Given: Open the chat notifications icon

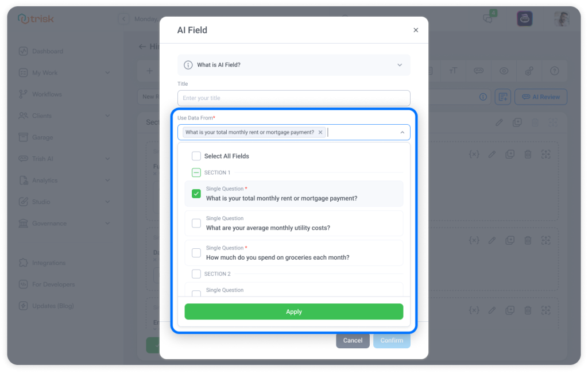Looking at the screenshot, I should 488,18.
